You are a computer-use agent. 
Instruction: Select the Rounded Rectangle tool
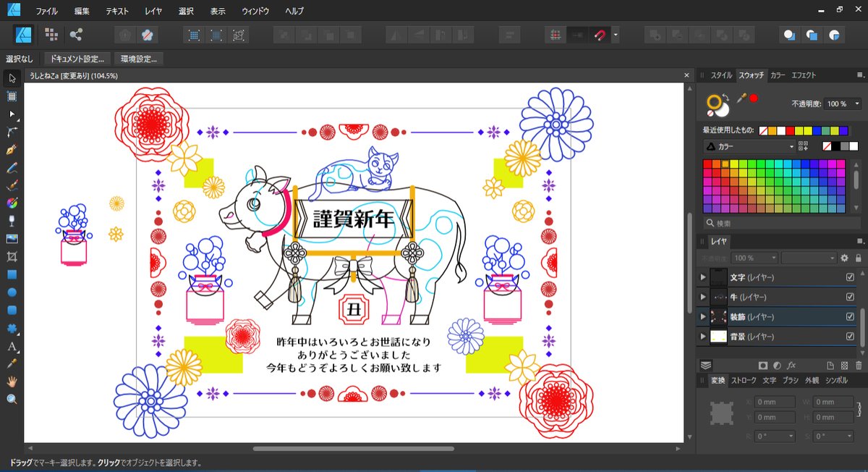coord(12,310)
